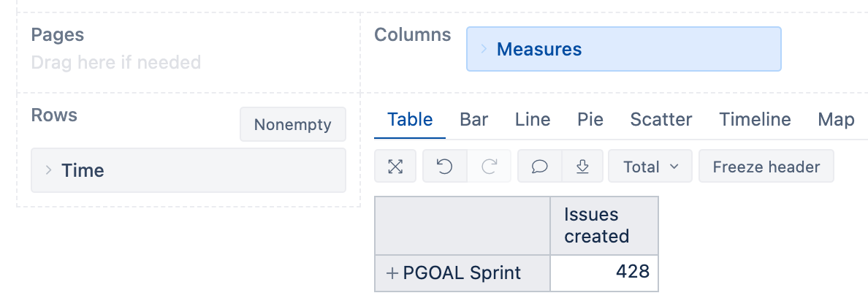
Task: Open the Scatter chart tab
Action: click(x=661, y=120)
